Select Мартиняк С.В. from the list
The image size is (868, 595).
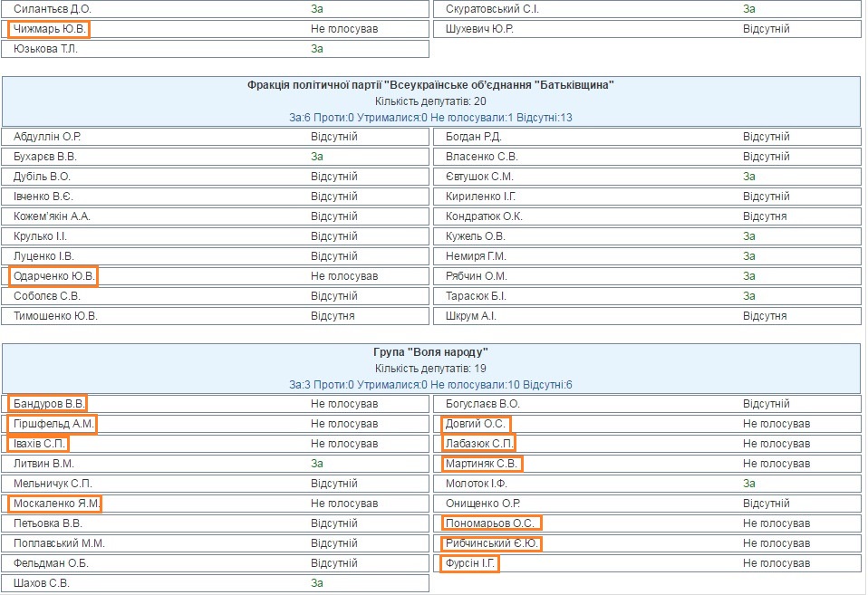click(x=483, y=464)
